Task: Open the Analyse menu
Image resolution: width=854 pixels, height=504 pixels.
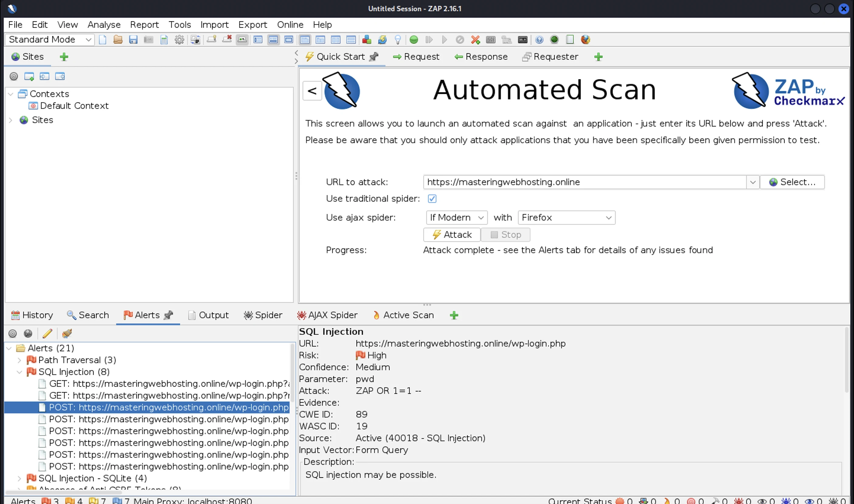Action: point(104,25)
